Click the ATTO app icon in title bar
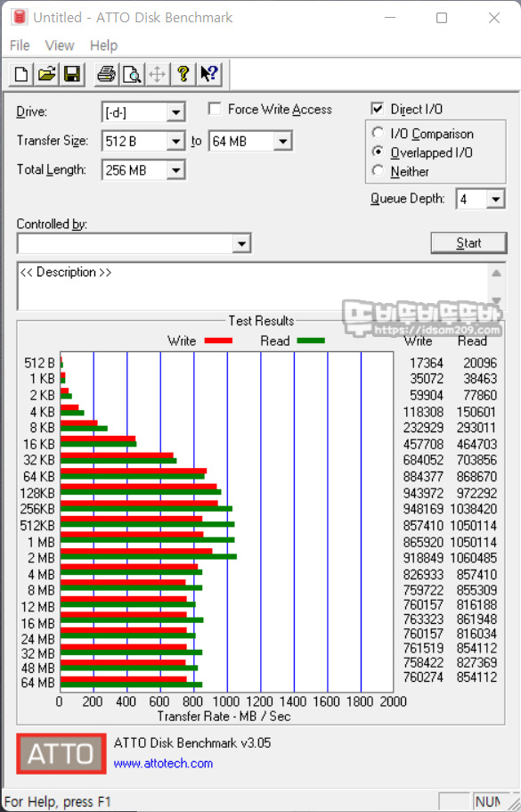521x812 pixels. pos(20,17)
